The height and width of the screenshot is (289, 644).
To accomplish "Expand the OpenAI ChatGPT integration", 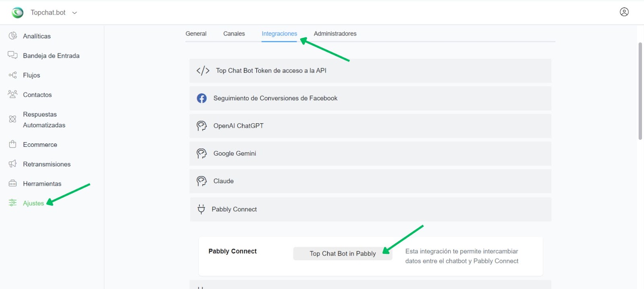I will (x=370, y=126).
